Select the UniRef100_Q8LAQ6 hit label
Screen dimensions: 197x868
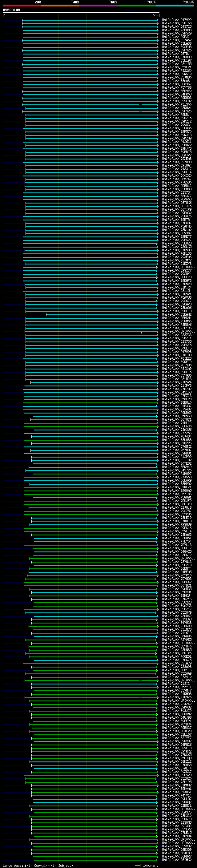pyautogui.click(x=177, y=308)
